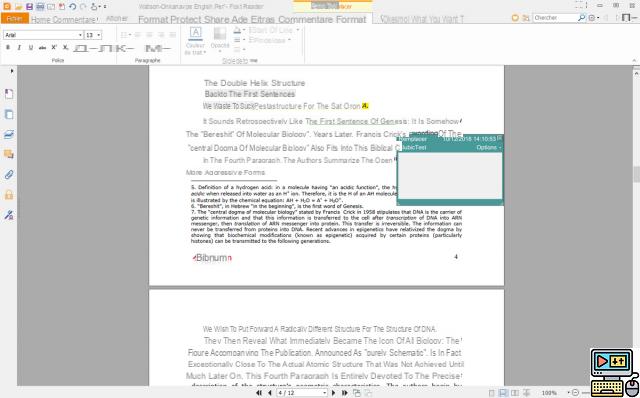Zoom out with the minus button

pos(576,393)
